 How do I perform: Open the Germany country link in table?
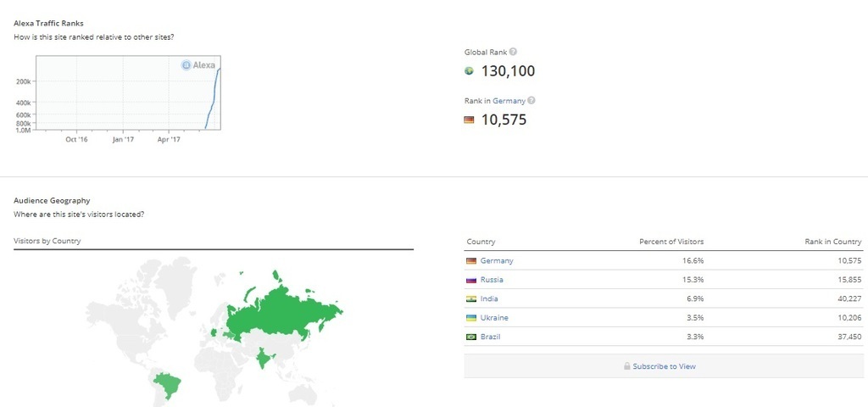pyautogui.click(x=497, y=261)
